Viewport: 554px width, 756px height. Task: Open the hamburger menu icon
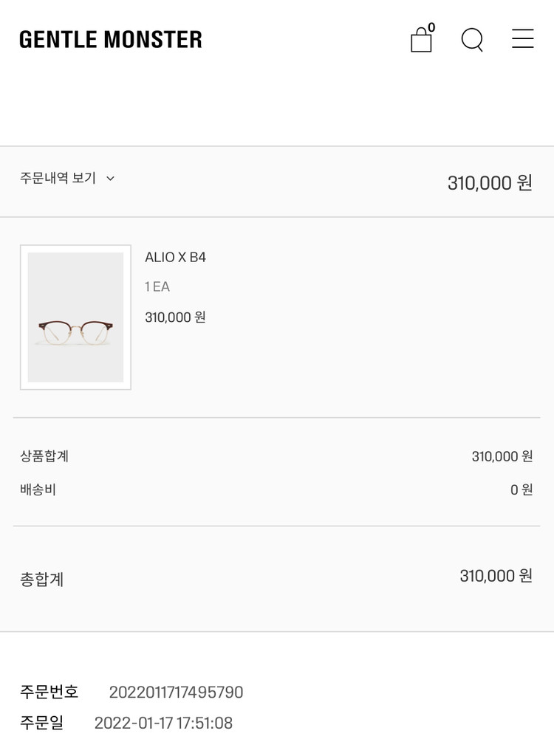523,39
